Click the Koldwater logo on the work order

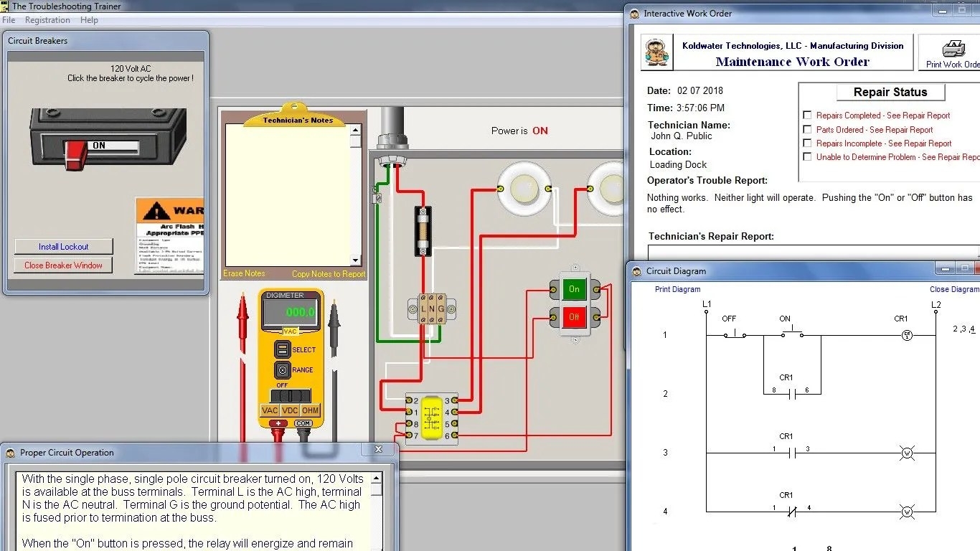657,52
